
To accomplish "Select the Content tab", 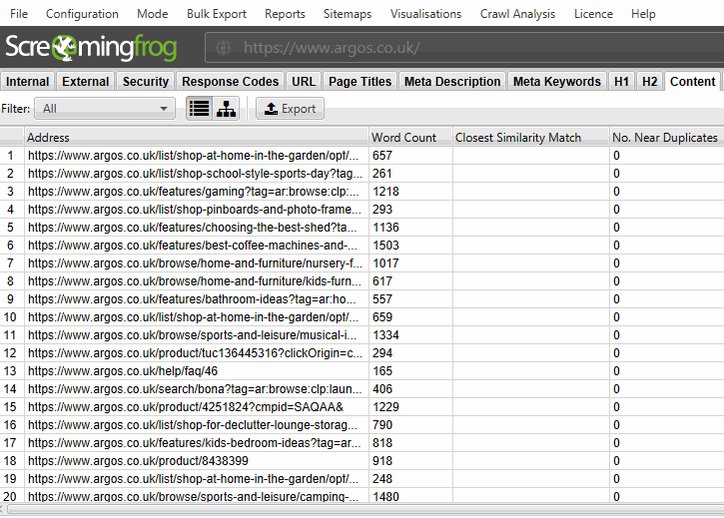I will (x=692, y=82).
